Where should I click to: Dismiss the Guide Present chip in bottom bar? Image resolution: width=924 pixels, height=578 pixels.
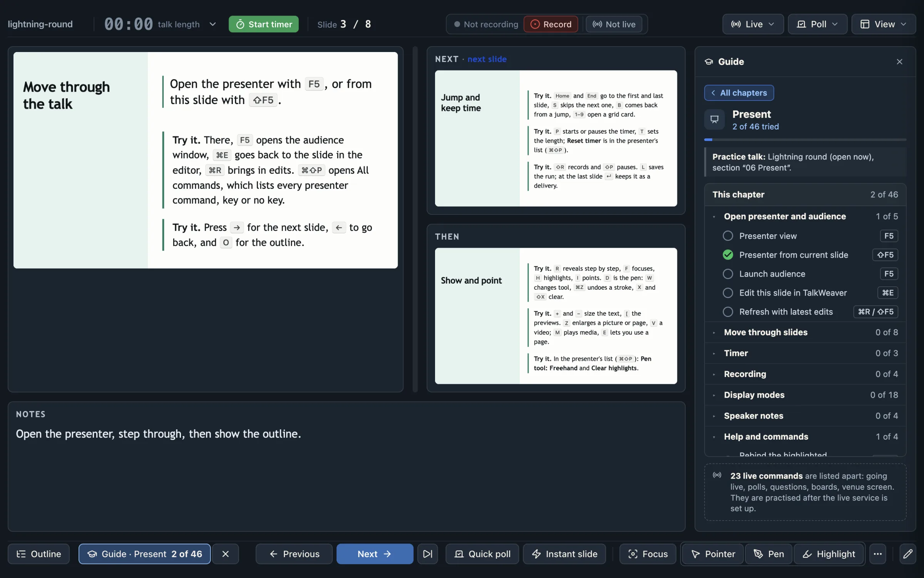pyautogui.click(x=226, y=554)
